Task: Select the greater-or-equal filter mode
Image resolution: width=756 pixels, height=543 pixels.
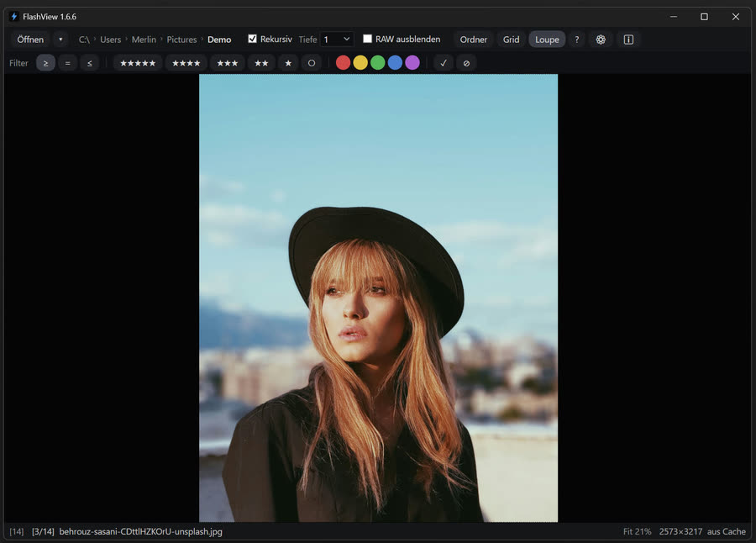Action: (45, 62)
